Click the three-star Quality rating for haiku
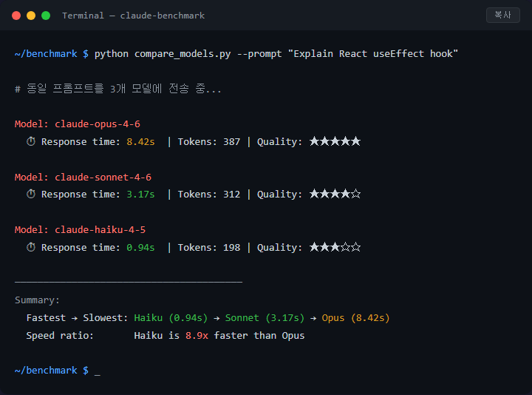This screenshot has height=395, width=532. [x=335, y=247]
